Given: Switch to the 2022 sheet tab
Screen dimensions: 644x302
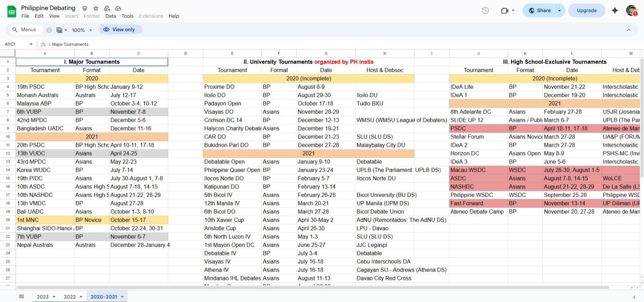Looking at the screenshot, I should pyautogui.click(x=73, y=297).
